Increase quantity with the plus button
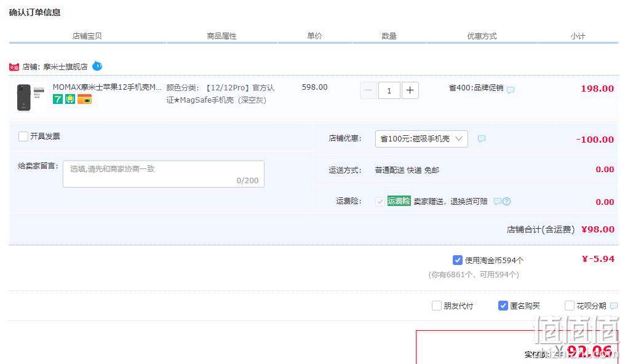 pyautogui.click(x=410, y=90)
